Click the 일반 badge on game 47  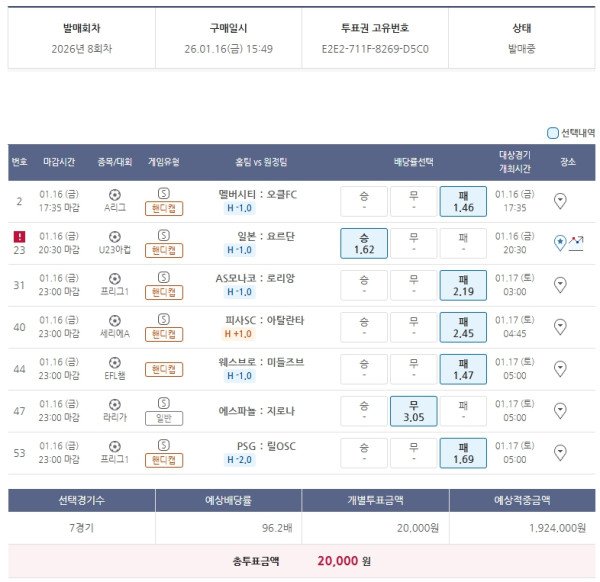coord(164,418)
